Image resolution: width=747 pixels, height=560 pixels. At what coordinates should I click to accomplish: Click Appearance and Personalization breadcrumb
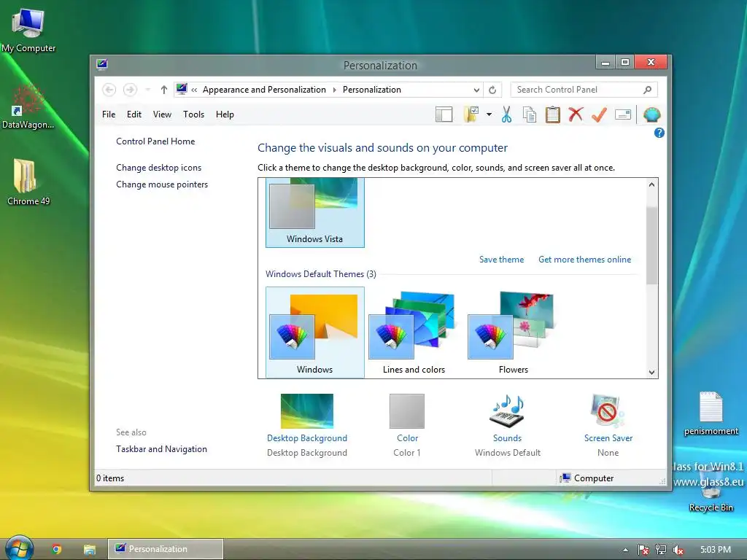(264, 90)
